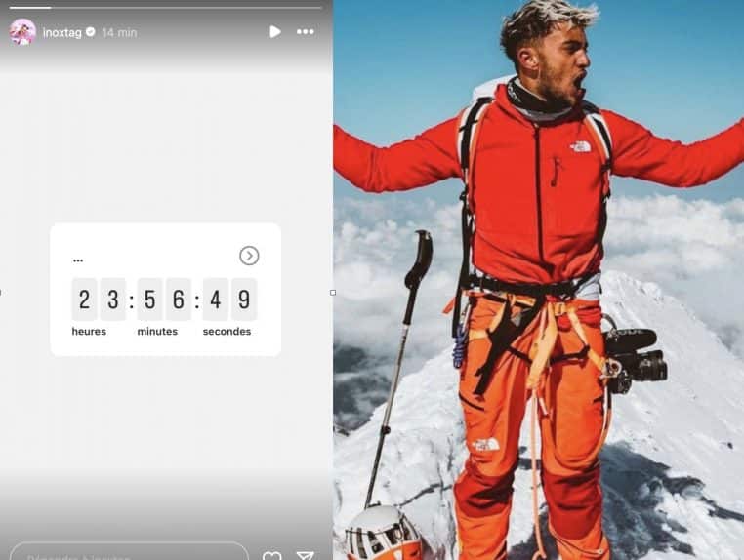Image resolution: width=744 pixels, height=560 pixels.
Task: Like the story with the heart icon
Action: (x=272, y=555)
